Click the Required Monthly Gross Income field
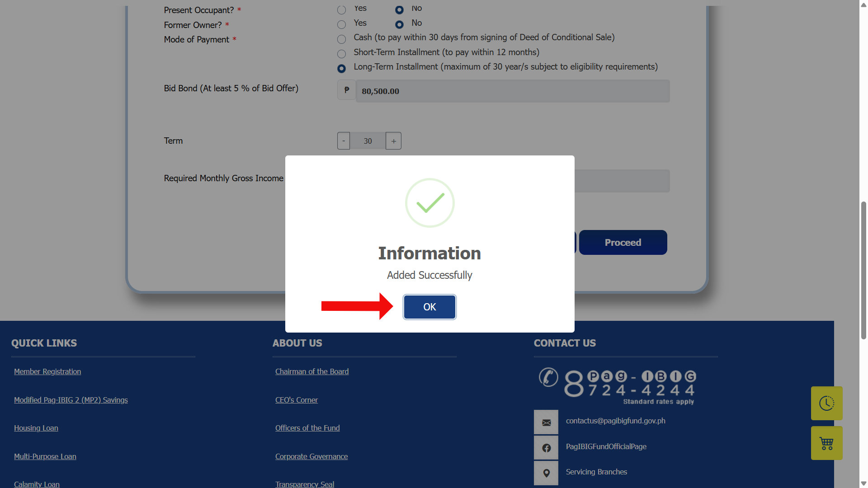 tap(622, 181)
